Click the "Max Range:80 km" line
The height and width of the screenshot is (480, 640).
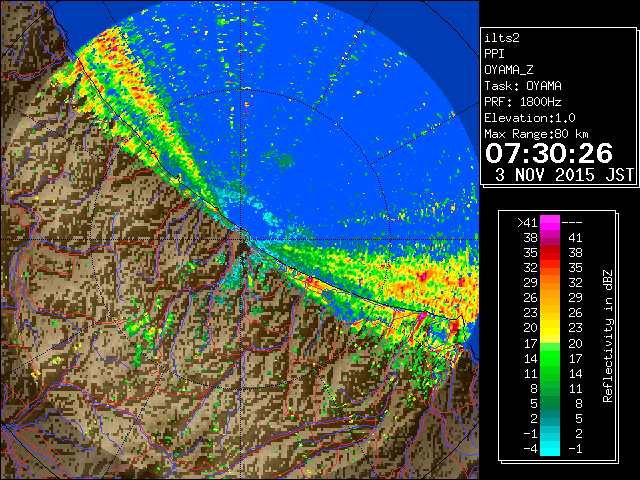tap(536, 134)
